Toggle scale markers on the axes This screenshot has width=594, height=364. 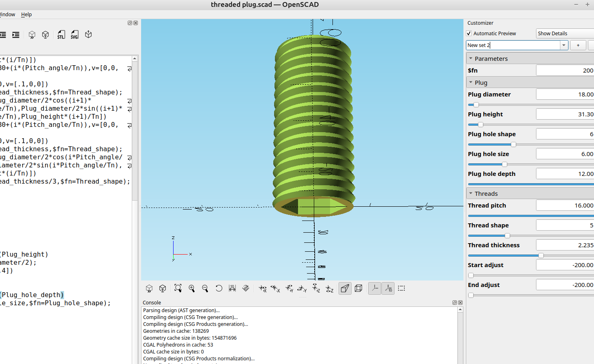[x=388, y=288]
